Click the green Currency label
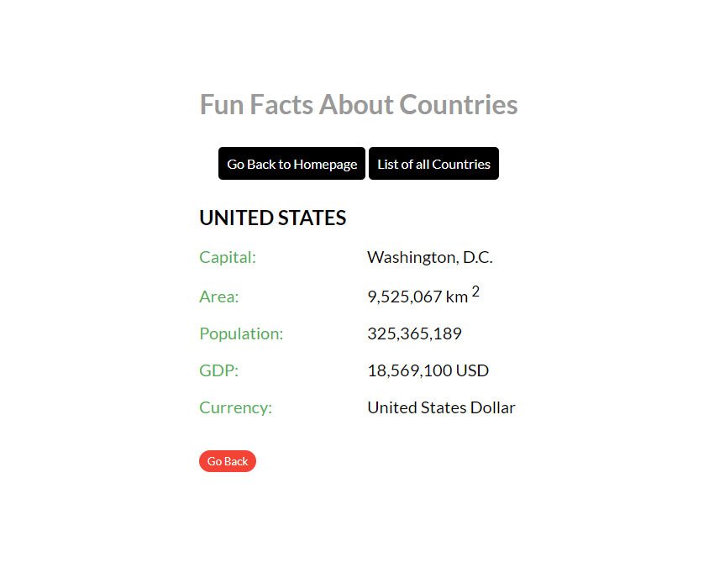Screen dimensions: 714x588 tap(235, 407)
